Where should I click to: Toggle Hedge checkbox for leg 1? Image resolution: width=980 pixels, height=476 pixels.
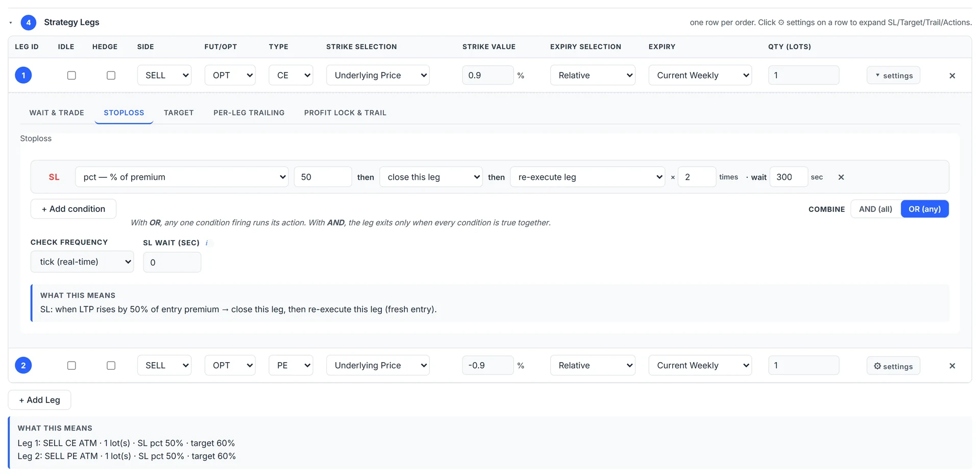(111, 75)
